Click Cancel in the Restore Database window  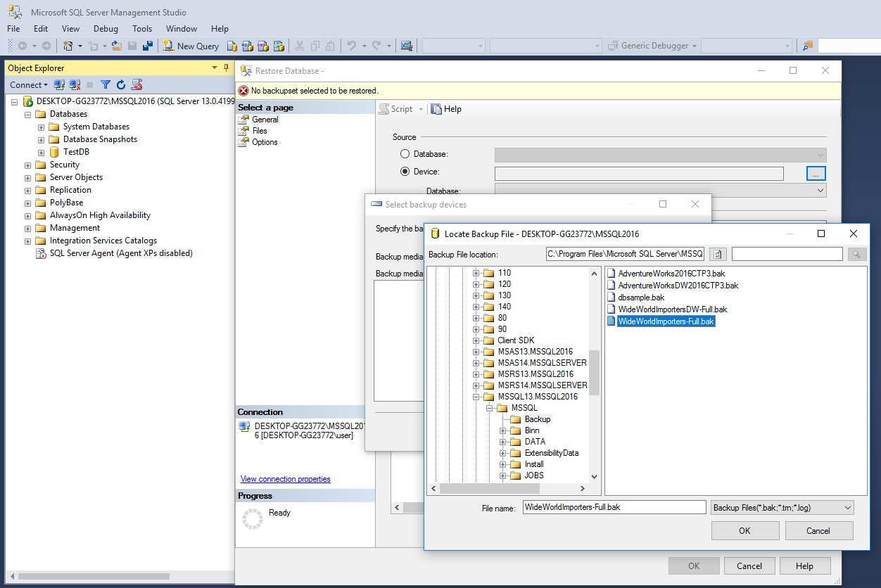(749, 565)
